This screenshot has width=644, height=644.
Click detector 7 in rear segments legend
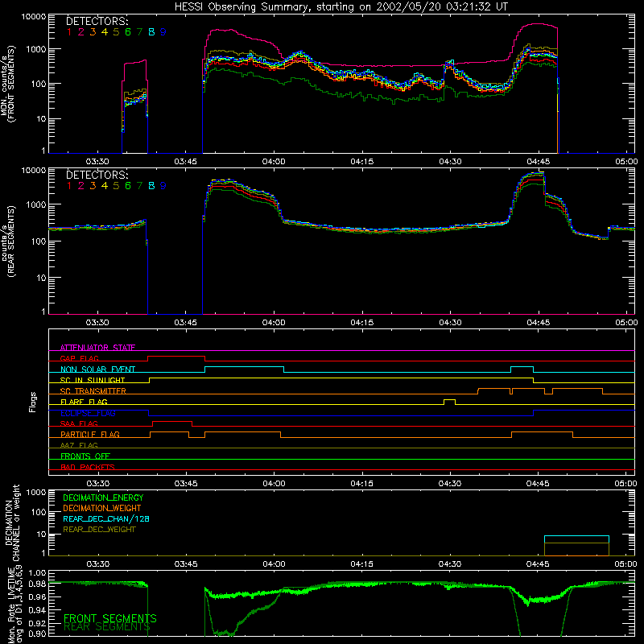[x=139, y=186]
